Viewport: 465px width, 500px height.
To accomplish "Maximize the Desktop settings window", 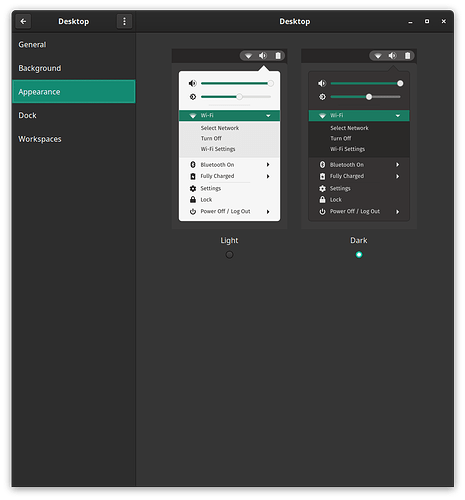I will click(427, 21).
